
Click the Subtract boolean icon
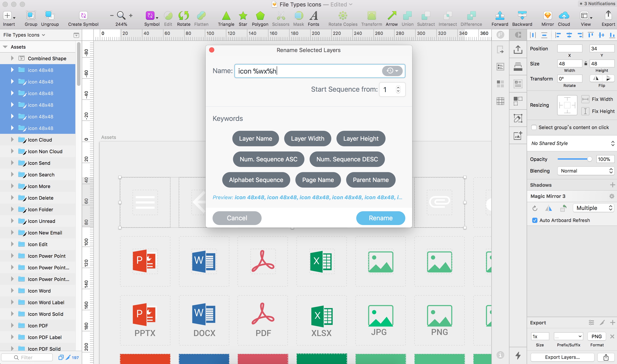426,16
